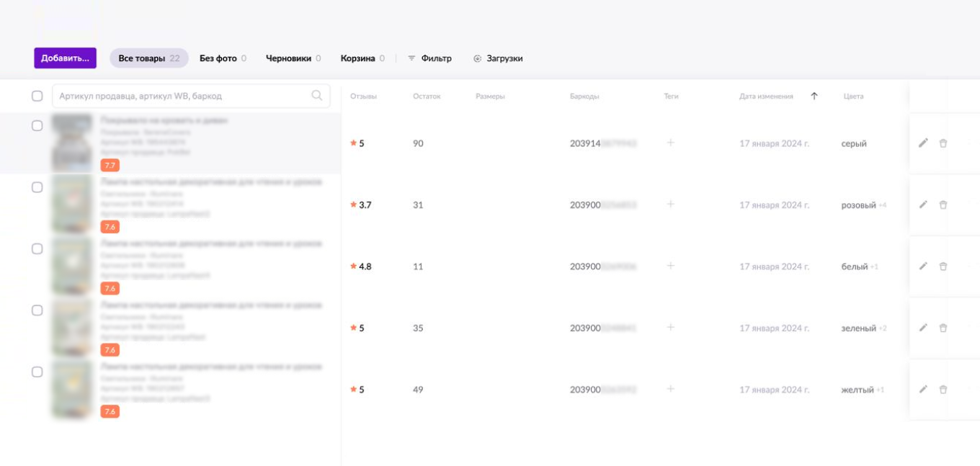Viewport: 980px width, 466px height.
Task: Click the trash delete icon for серый product
Action: 943,143
